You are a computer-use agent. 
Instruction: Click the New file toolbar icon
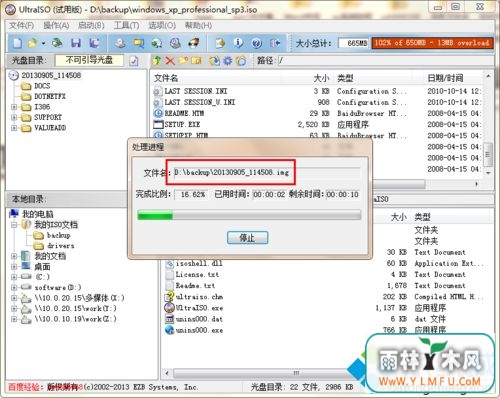(17, 43)
